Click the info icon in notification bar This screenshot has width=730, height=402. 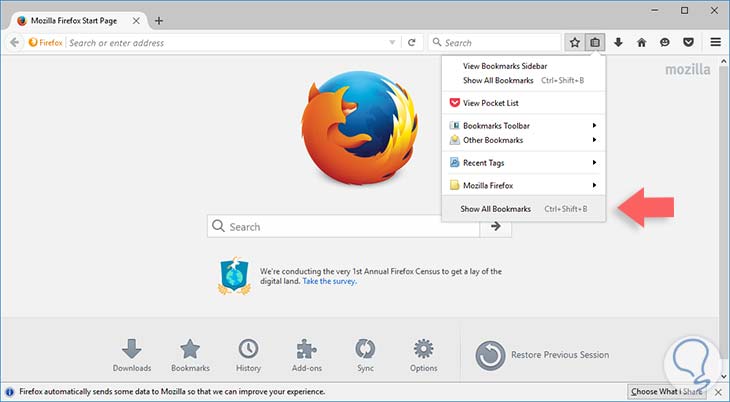pos(9,392)
